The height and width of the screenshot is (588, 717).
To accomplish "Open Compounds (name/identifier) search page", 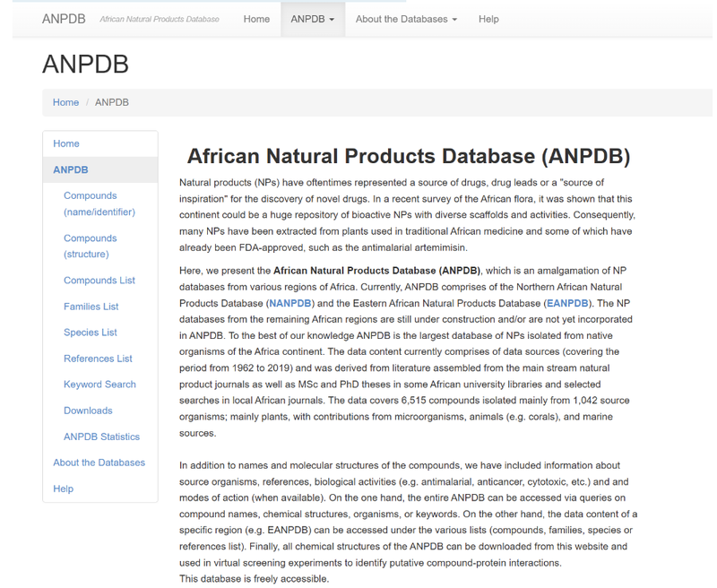I will pyautogui.click(x=99, y=203).
